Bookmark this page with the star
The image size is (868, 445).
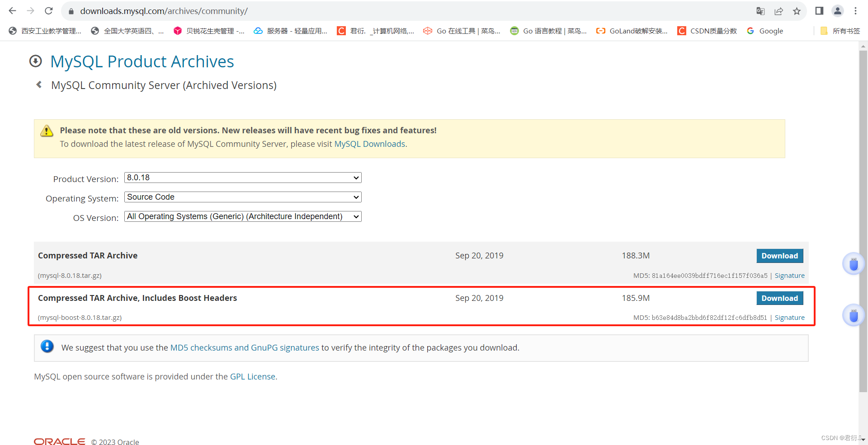[797, 11]
